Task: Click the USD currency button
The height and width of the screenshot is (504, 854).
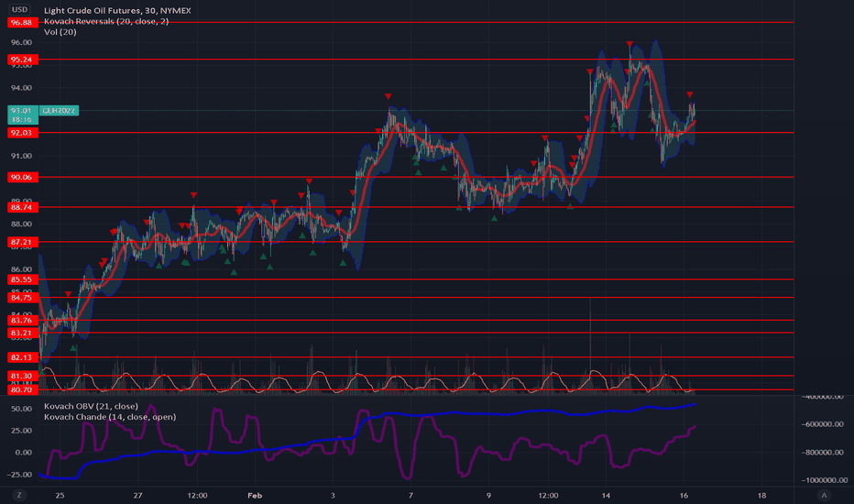Action: point(19,9)
